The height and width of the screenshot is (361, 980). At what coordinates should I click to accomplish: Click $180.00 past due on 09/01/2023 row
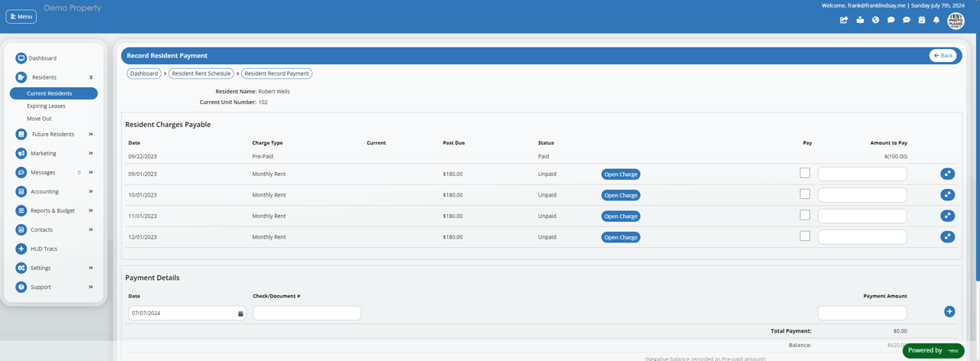[452, 174]
